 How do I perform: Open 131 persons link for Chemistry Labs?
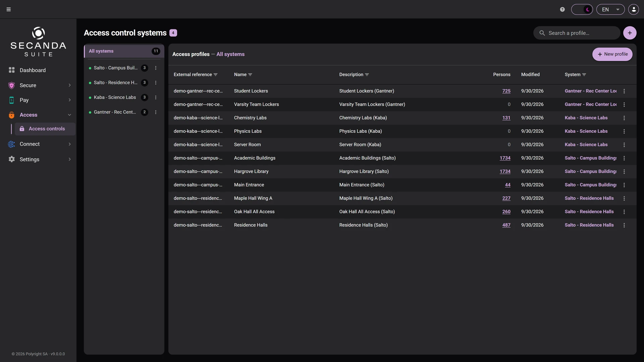coord(506,118)
